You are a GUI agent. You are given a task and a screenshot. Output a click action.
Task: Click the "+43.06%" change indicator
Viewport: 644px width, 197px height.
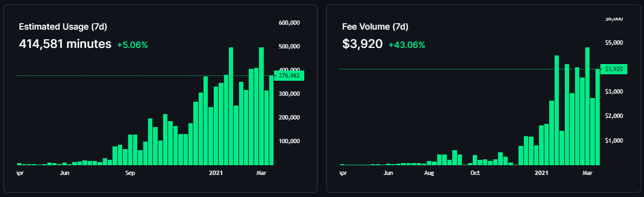pyautogui.click(x=407, y=45)
